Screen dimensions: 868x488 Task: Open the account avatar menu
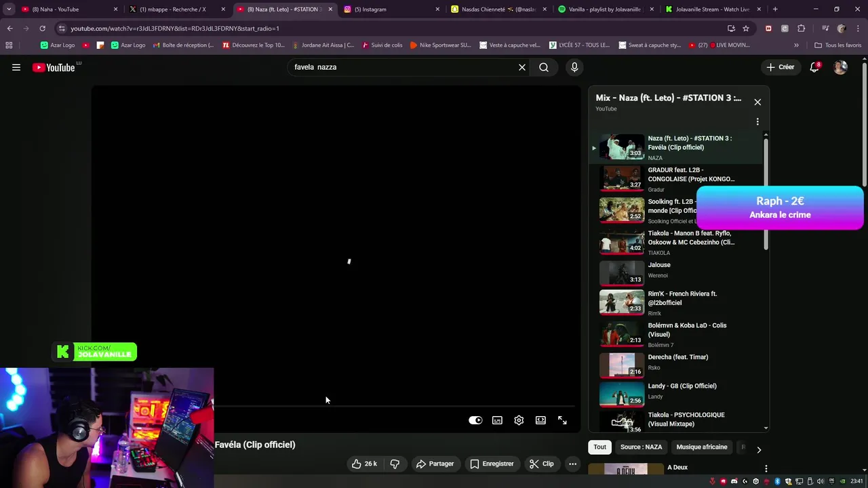coord(840,67)
